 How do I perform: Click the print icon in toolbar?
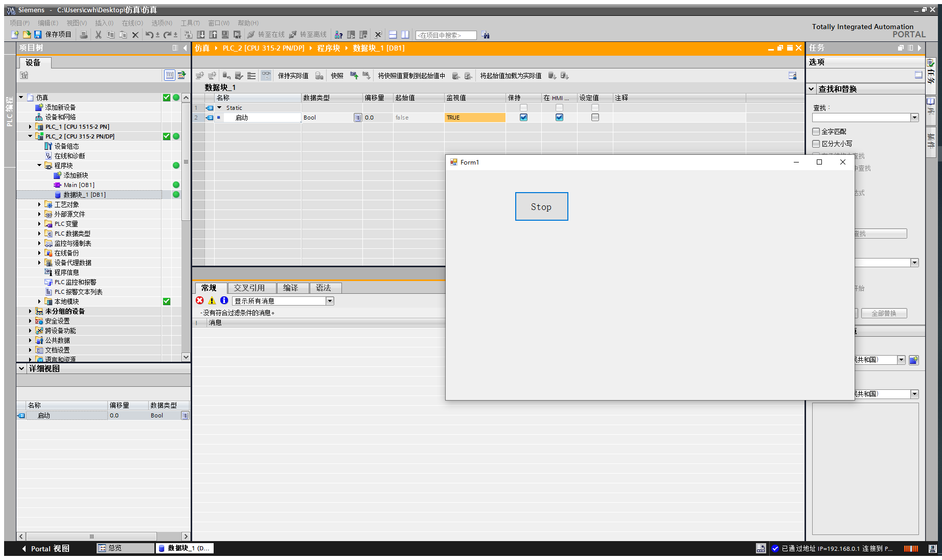[x=83, y=35]
